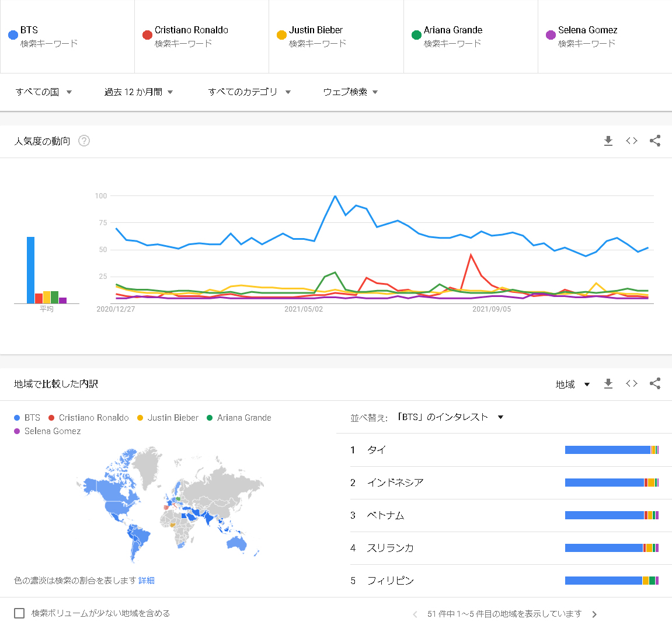This screenshot has width=672, height=629.
Task: Open the 詳細 link under the map
Action: coord(146,580)
